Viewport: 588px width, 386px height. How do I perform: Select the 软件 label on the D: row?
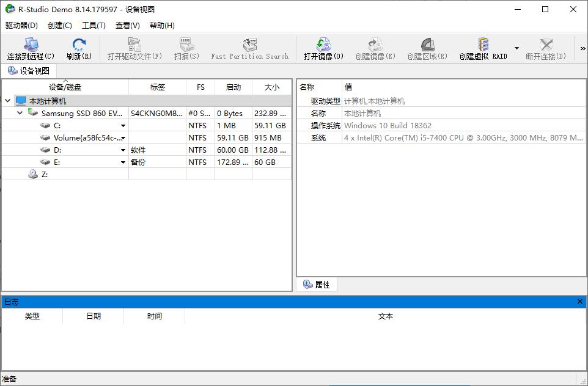138,150
